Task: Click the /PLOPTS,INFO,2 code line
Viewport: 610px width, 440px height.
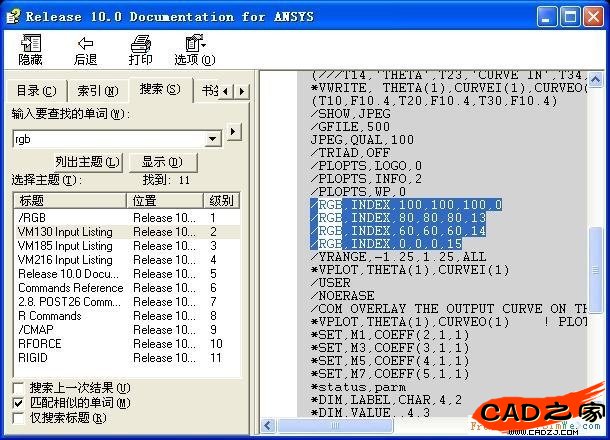Action: [366, 179]
